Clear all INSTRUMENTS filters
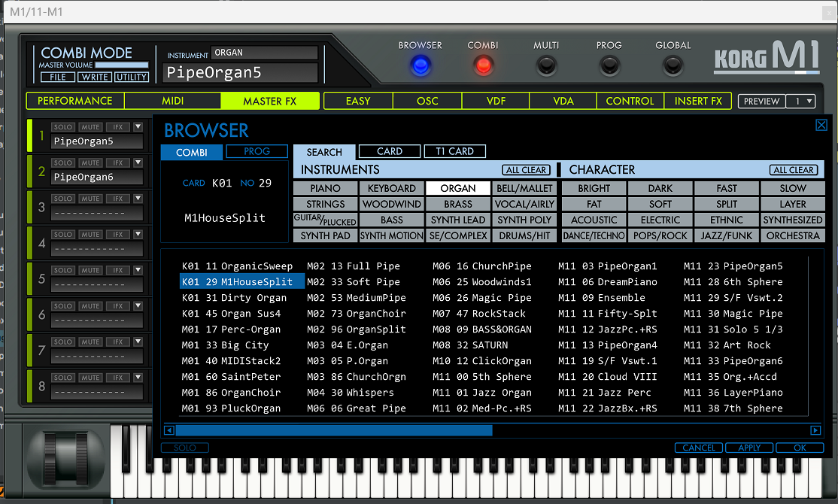This screenshot has width=838, height=504. coord(527,170)
